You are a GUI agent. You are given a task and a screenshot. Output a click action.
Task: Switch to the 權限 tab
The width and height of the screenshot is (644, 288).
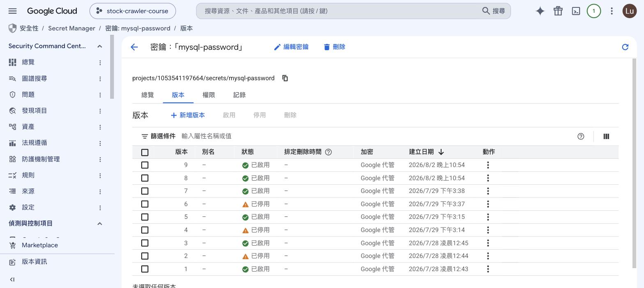(x=209, y=95)
